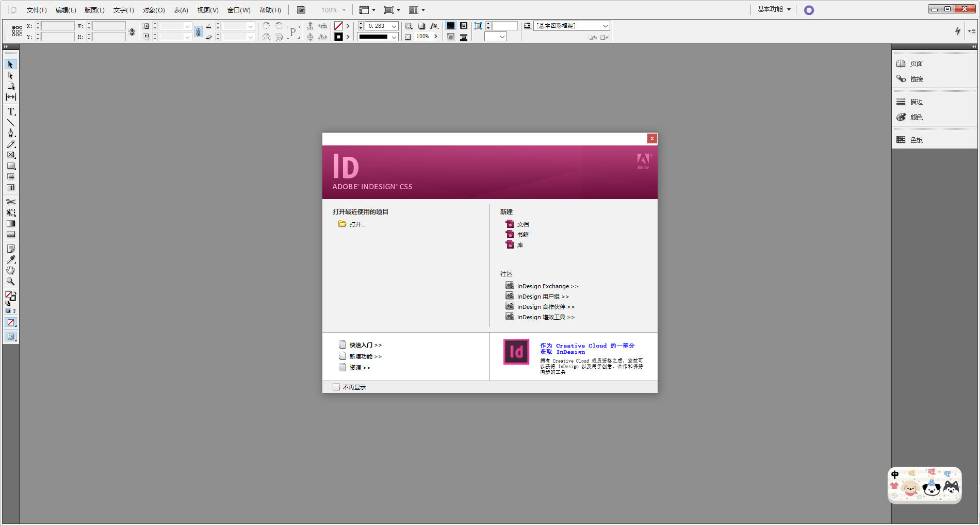This screenshot has height=526, width=980.
Task: Open the 版面(L) menu
Action: point(95,10)
